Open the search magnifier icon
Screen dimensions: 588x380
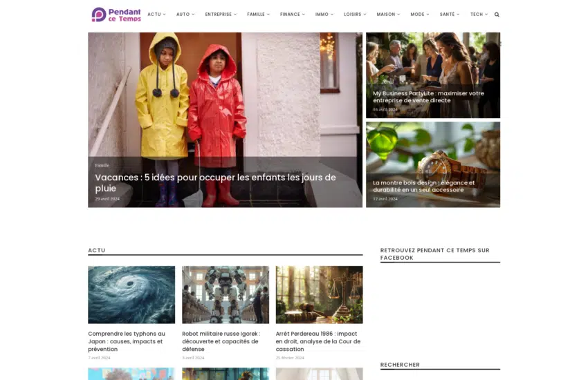point(497,15)
